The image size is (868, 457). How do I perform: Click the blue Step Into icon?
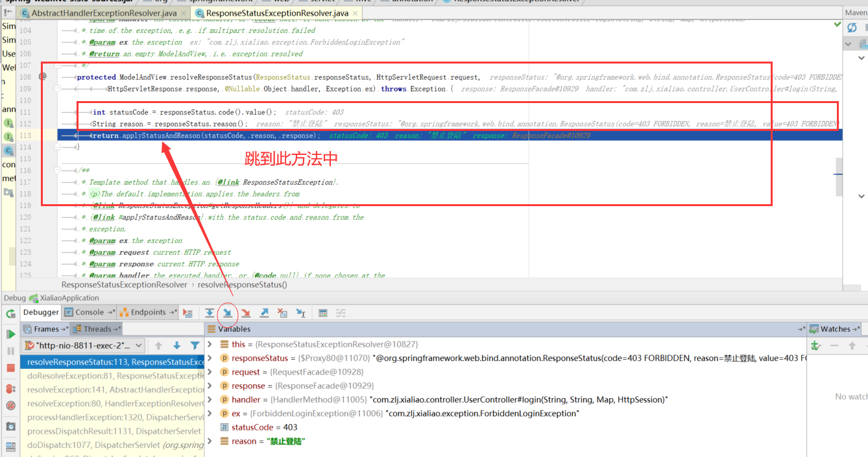point(228,313)
